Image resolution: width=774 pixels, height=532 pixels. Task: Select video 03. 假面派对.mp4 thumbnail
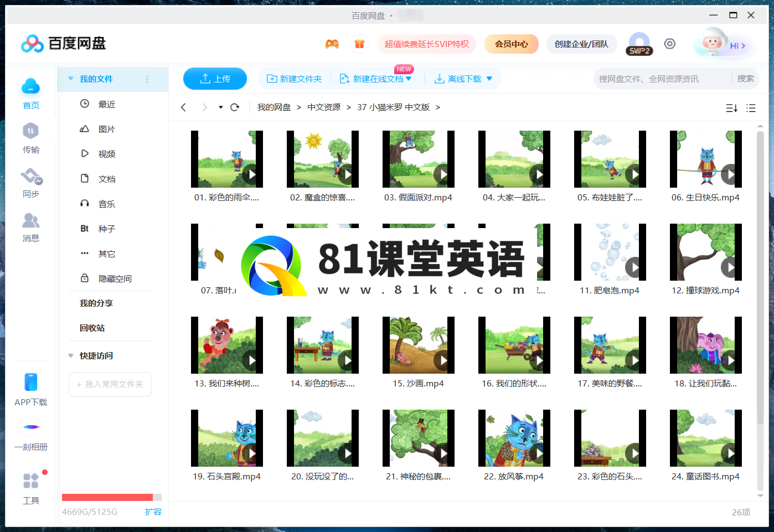click(419, 159)
